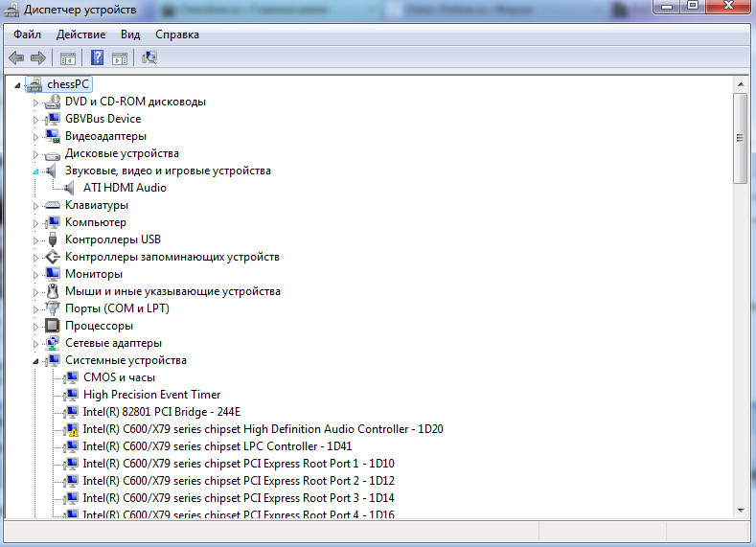Select the Мыши и иные указывающие устройства label
The image size is (756, 547).
[x=172, y=291]
